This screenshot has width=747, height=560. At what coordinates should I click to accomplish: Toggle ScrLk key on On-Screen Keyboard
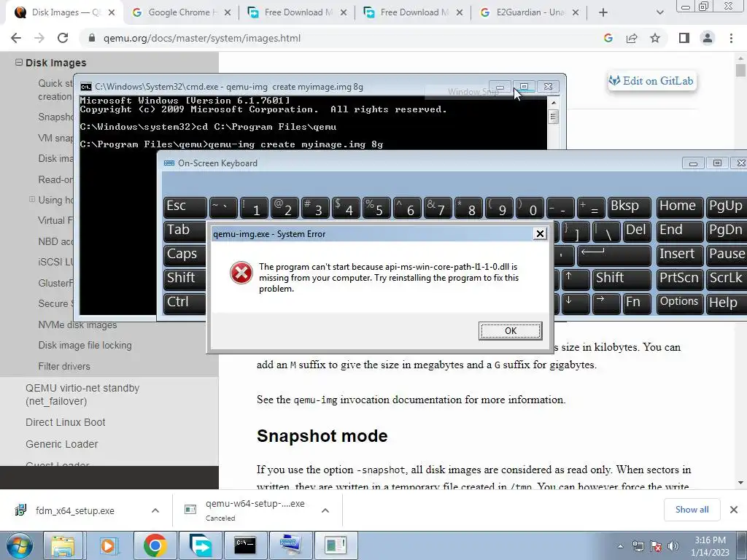coord(726,279)
